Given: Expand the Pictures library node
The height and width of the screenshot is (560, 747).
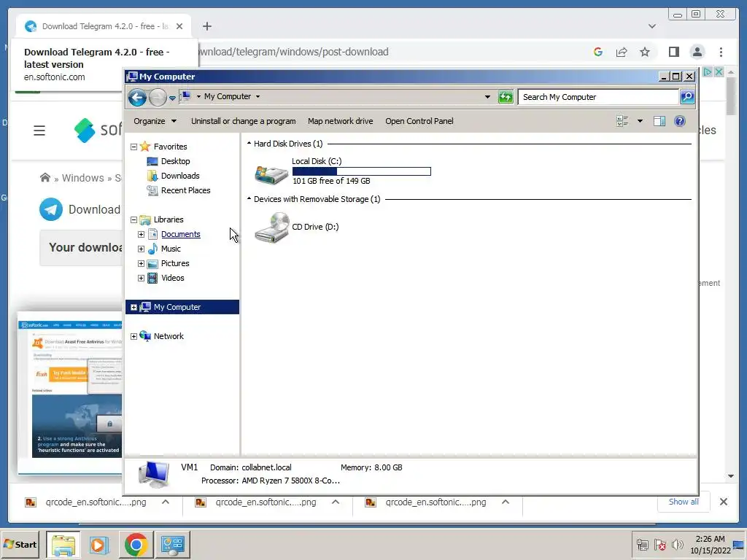Looking at the screenshot, I should 141,264.
